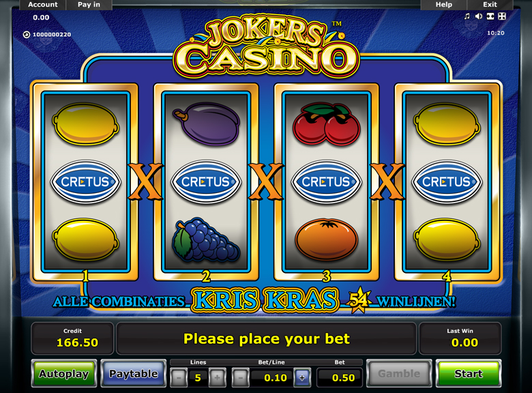The width and height of the screenshot is (532, 393).
Task: Click the grapes symbol on reel 2
Action: [x=206, y=240]
